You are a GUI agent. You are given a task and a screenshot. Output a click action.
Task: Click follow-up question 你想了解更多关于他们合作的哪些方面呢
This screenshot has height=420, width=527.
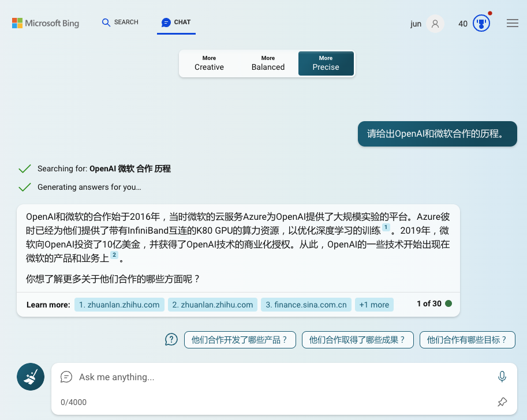click(x=113, y=279)
